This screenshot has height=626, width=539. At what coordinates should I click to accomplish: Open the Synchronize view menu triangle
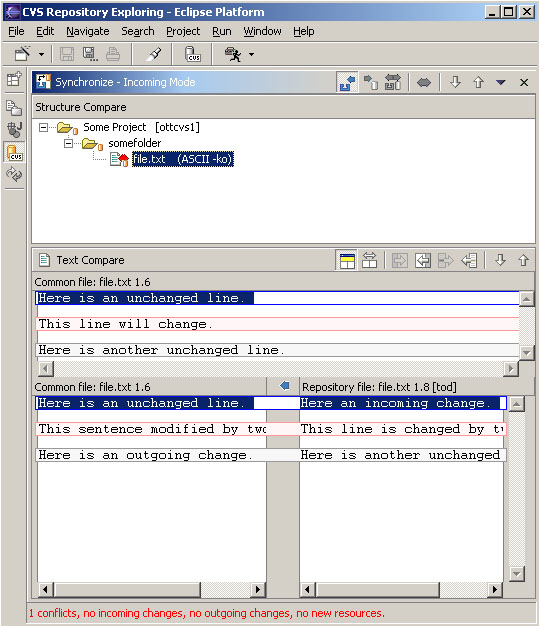[501, 83]
